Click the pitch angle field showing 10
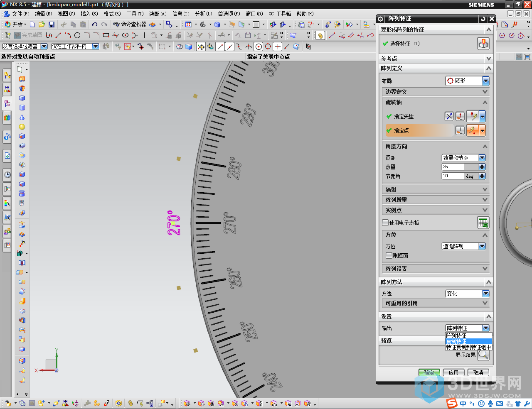Viewport: 532px width, 409px height. [x=453, y=176]
